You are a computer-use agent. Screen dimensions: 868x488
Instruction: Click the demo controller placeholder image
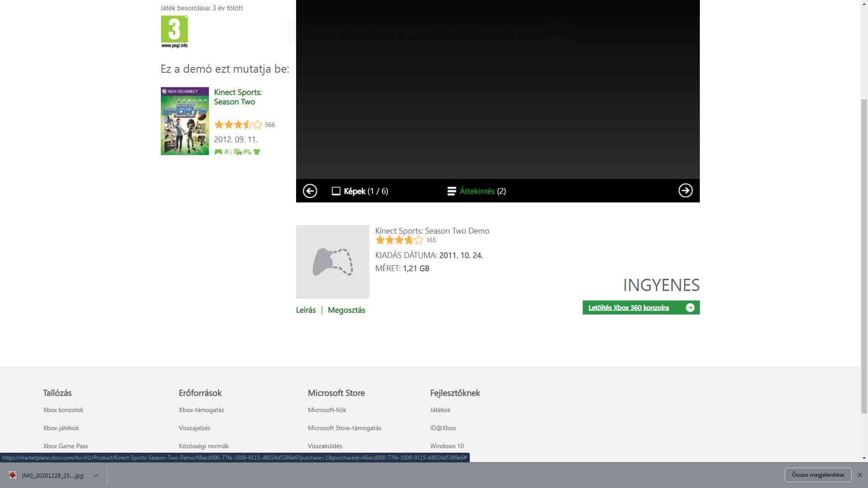point(333,262)
